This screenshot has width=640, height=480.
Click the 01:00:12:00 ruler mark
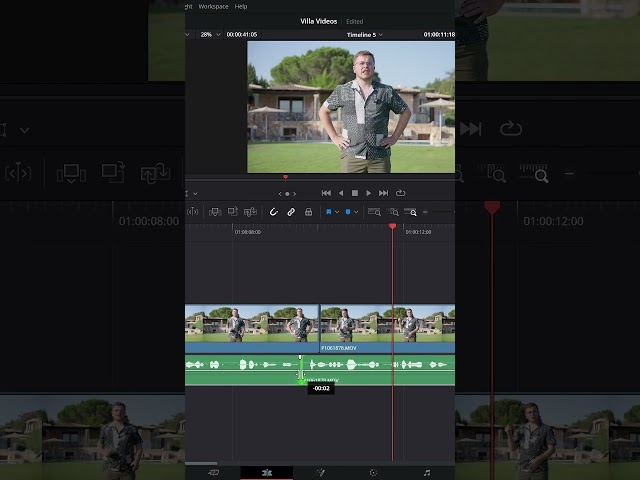pos(418,232)
